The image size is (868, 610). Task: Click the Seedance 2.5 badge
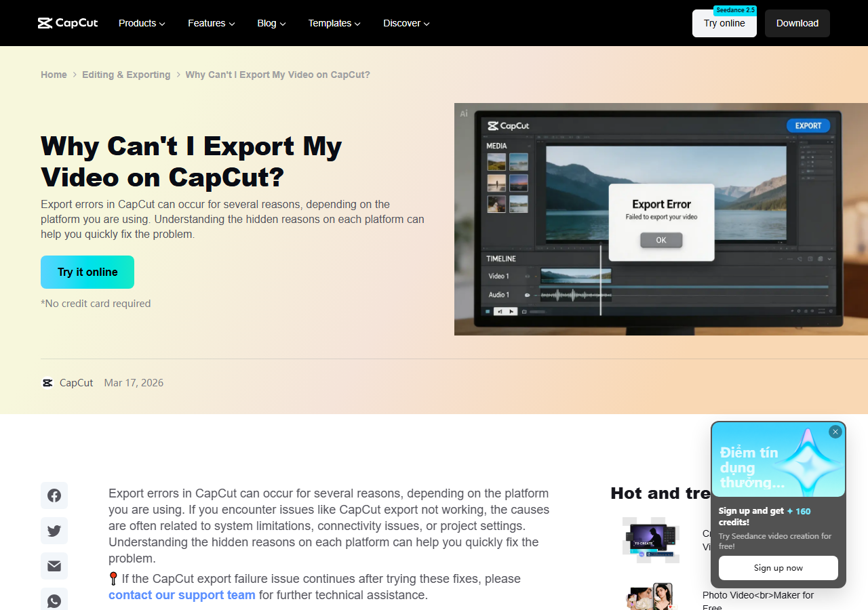[x=735, y=10]
